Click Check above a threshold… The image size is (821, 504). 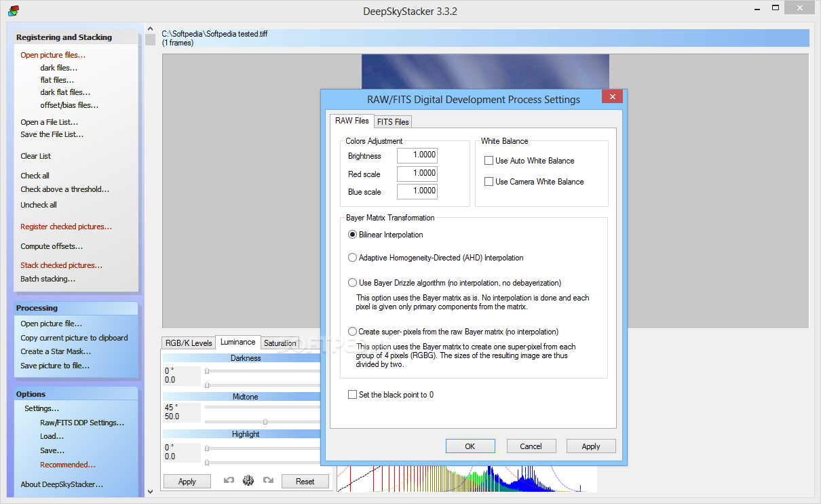64,189
